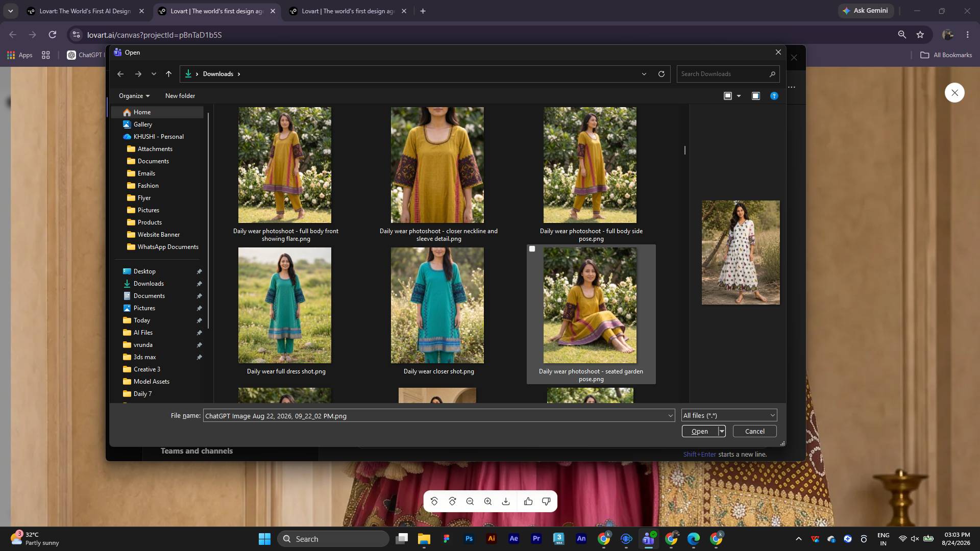980x551 pixels.
Task: Click the New folder button
Action: 180,96
